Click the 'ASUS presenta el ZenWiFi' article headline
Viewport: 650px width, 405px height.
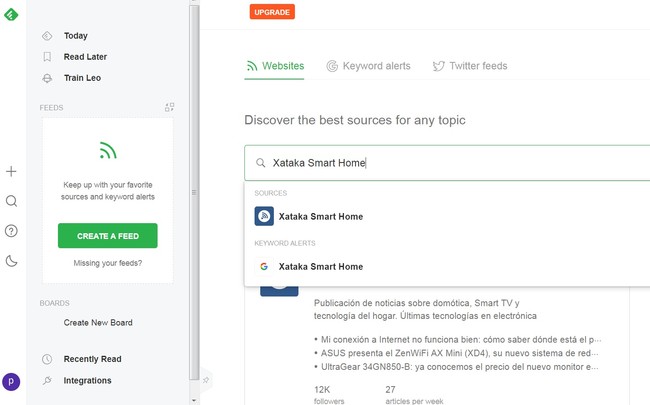[x=459, y=353]
